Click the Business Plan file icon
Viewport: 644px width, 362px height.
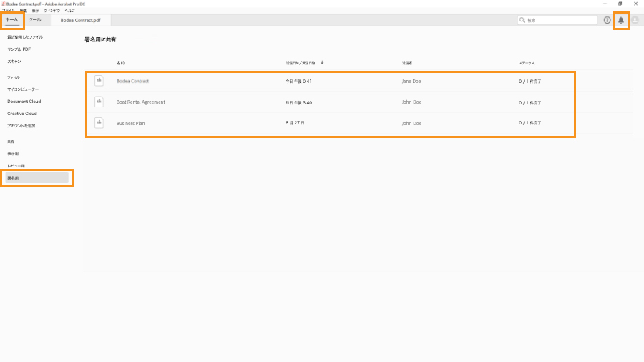(x=99, y=123)
